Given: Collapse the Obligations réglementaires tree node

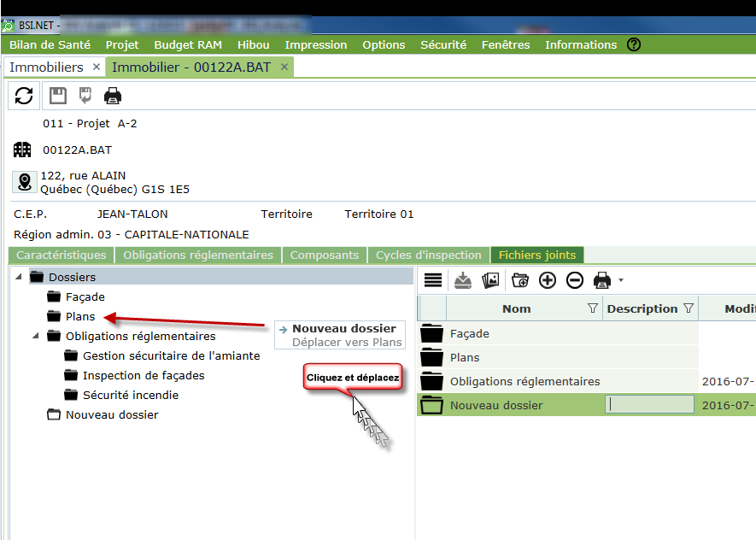Looking at the screenshot, I should coord(36,336).
